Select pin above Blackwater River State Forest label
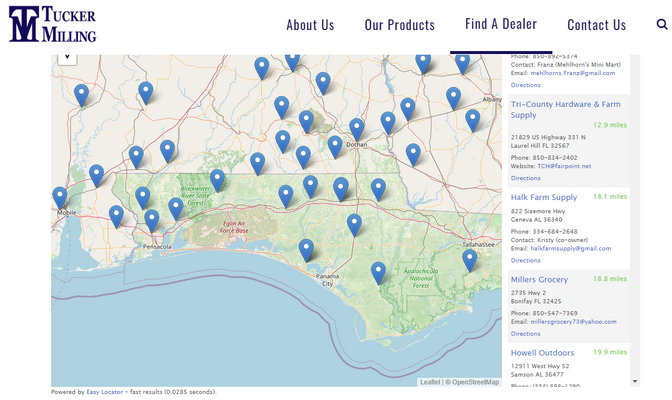This screenshot has width=672, height=400. tap(217, 181)
